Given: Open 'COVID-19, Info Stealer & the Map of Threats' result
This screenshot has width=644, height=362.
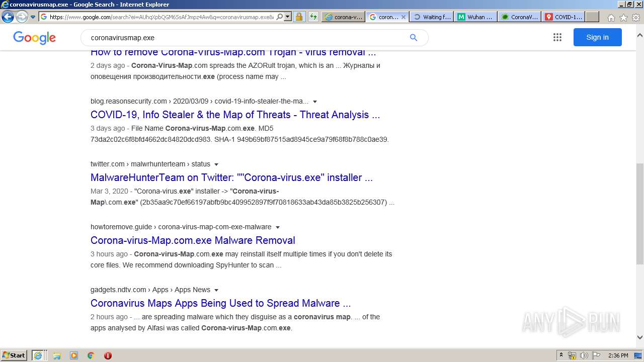Looking at the screenshot, I should 235,115.
